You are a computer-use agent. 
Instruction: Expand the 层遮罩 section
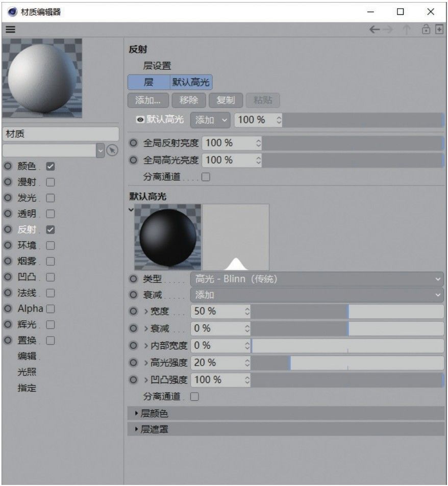(286, 429)
